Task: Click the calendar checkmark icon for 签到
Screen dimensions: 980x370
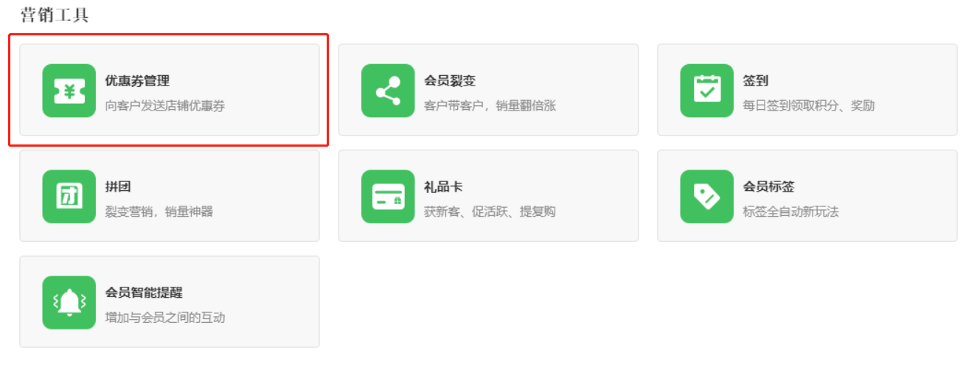Action: pos(706,91)
